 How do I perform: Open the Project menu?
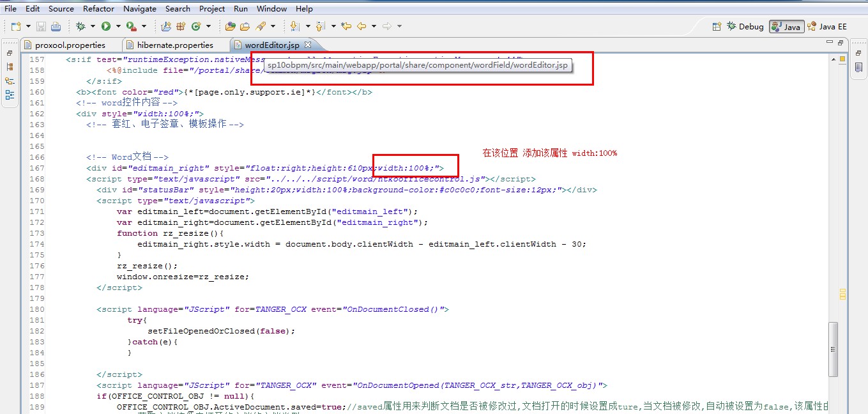pyautogui.click(x=212, y=8)
